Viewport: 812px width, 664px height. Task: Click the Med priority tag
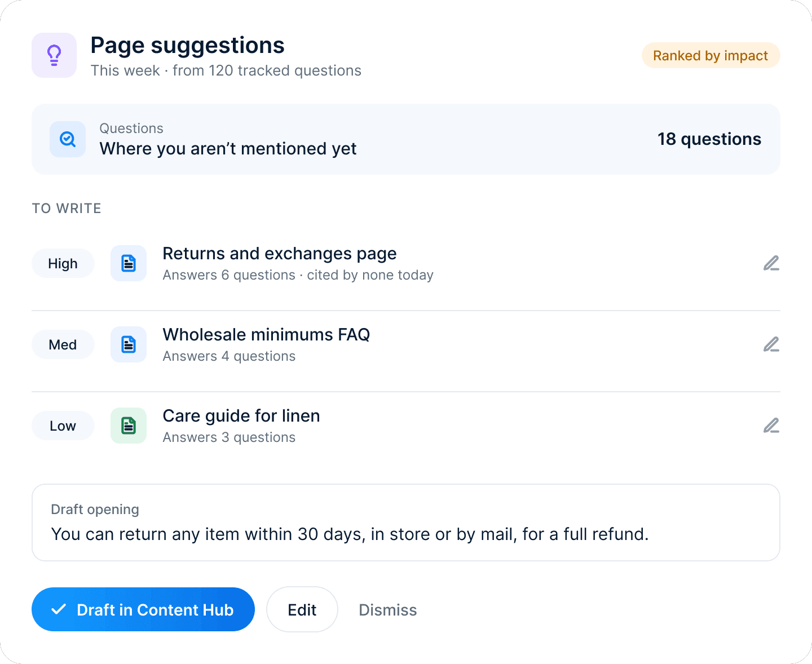click(x=63, y=344)
